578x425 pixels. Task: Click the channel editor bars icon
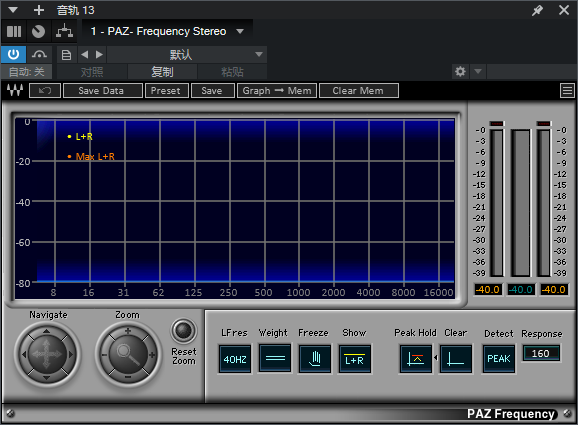tap(14, 31)
